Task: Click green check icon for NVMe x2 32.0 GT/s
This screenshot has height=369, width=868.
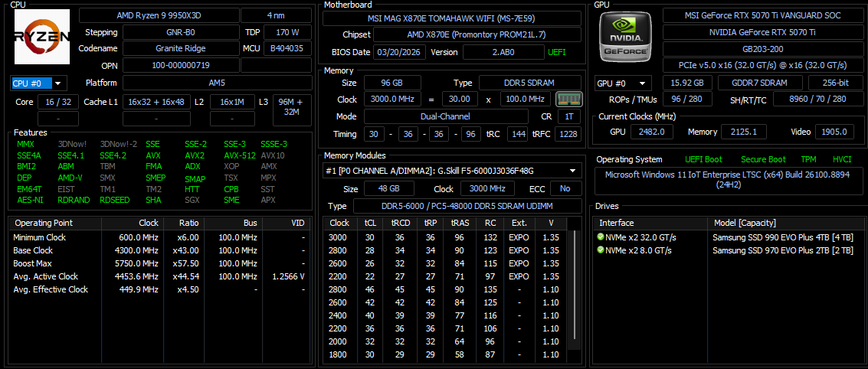Action: (x=601, y=237)
